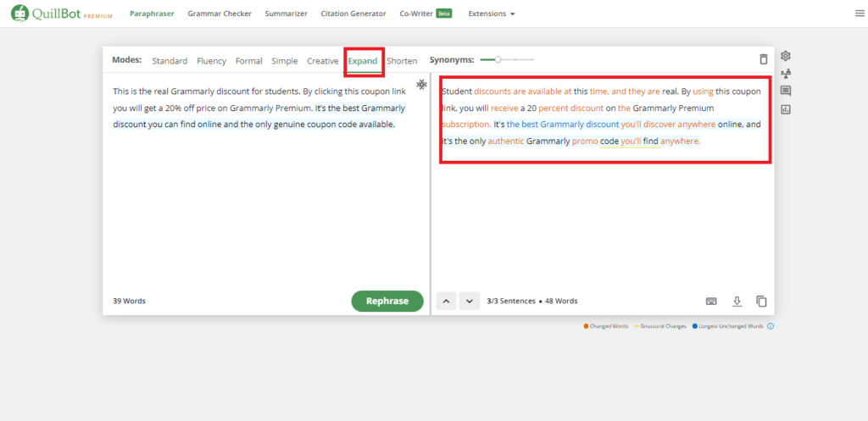Open the feedback comment icon

(786, 91)
